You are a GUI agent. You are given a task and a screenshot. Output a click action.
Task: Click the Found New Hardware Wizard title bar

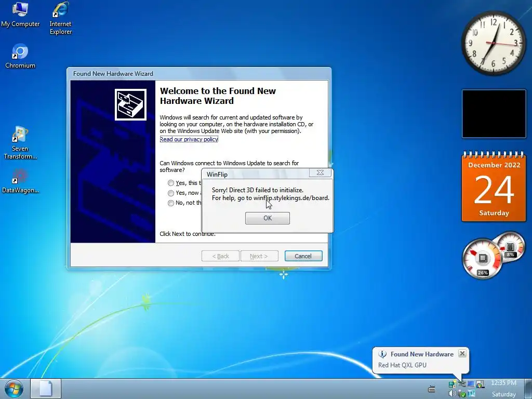(199, 74)
